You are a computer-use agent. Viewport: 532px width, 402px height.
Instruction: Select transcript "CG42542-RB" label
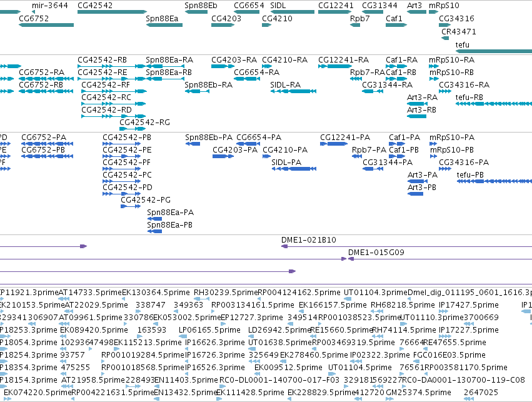tap(102, 60)
